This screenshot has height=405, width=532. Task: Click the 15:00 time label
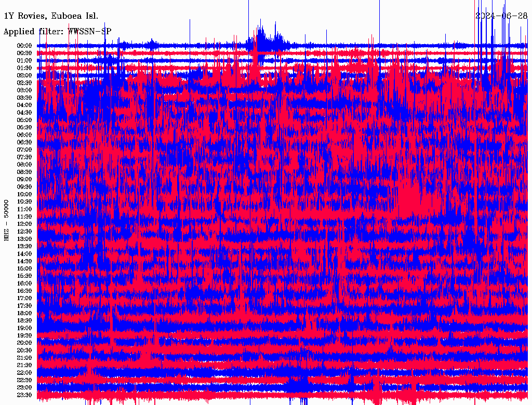[x=24, y=268]
